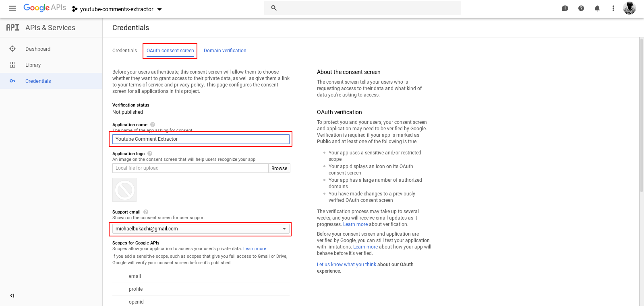Click help icon next to Application name
Image resolution: width=644 pixels, height=306 pixels.
[153, 125]
